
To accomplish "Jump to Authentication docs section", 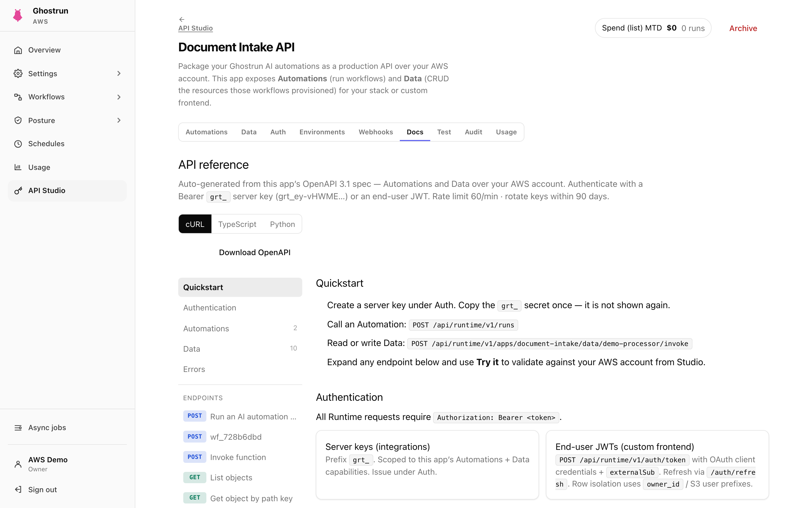I will pos(240,308).
